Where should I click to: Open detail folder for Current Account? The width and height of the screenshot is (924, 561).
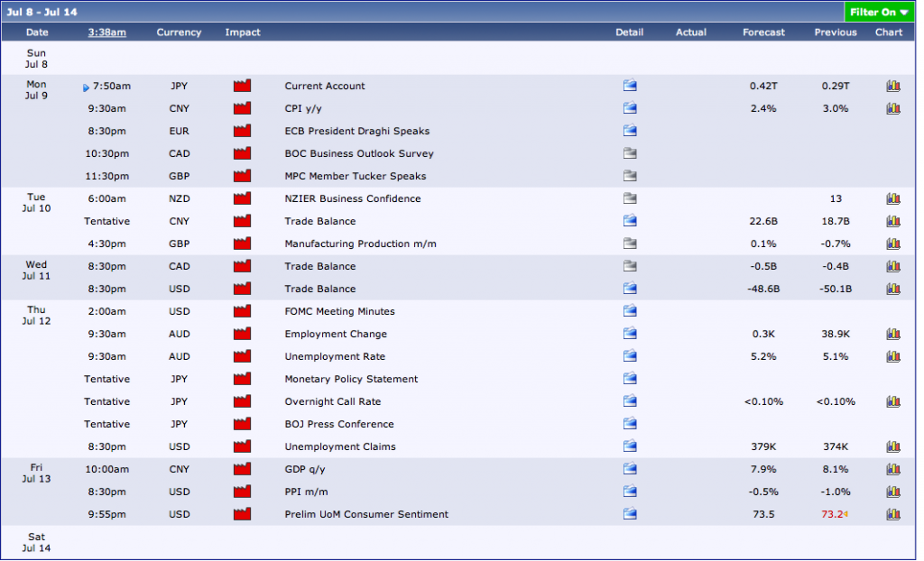[630, 86]
